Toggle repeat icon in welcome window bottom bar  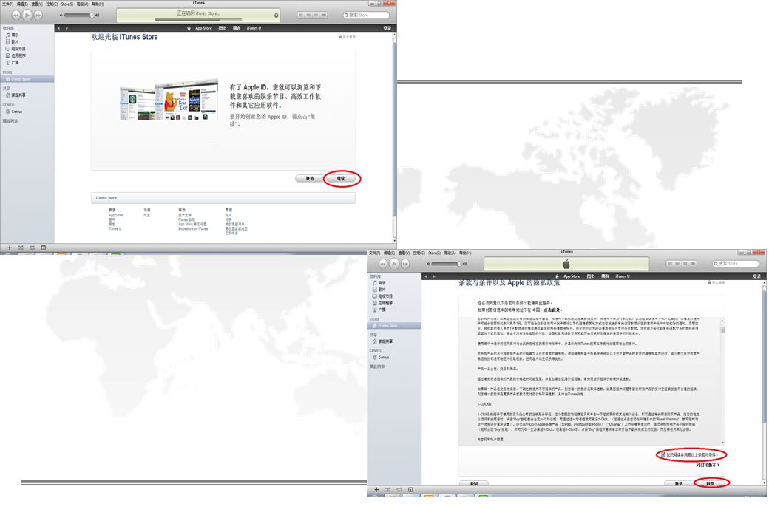(32, 248)
